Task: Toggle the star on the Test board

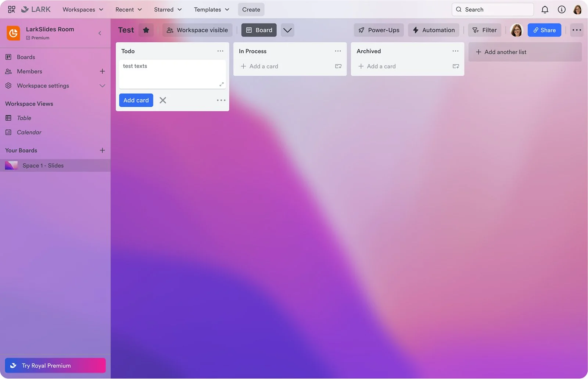Action: tap(146, 30)
